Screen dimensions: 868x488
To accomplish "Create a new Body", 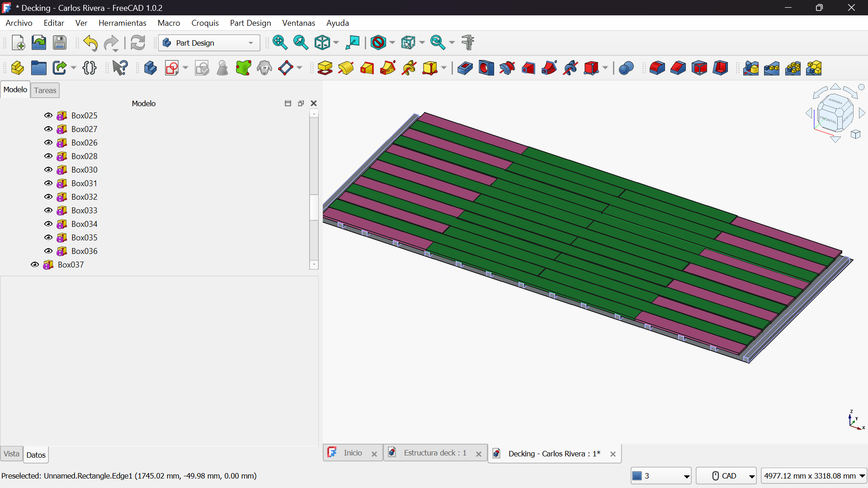I will 150,68.
